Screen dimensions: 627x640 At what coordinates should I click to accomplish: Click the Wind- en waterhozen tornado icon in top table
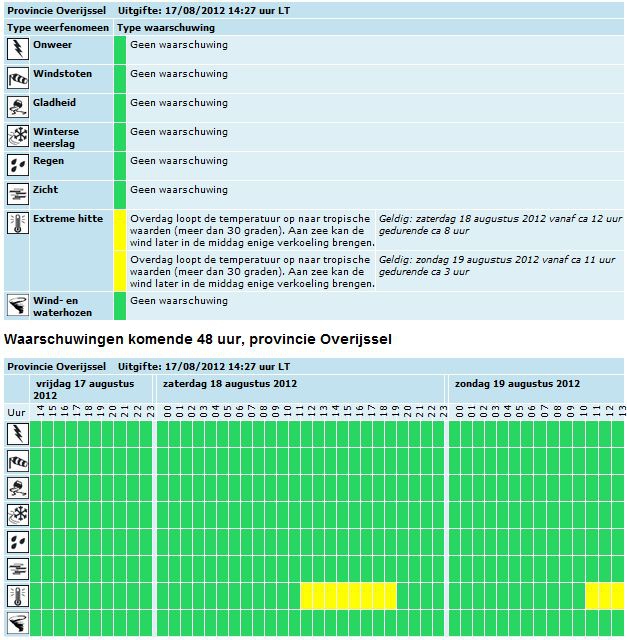pos(18,305)
